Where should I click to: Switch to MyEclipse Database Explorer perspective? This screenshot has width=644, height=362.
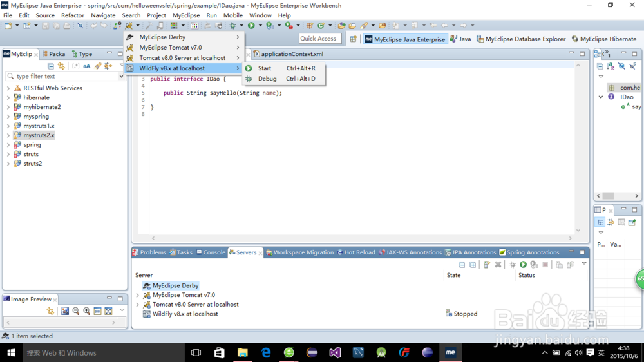[x=521, y=39]
